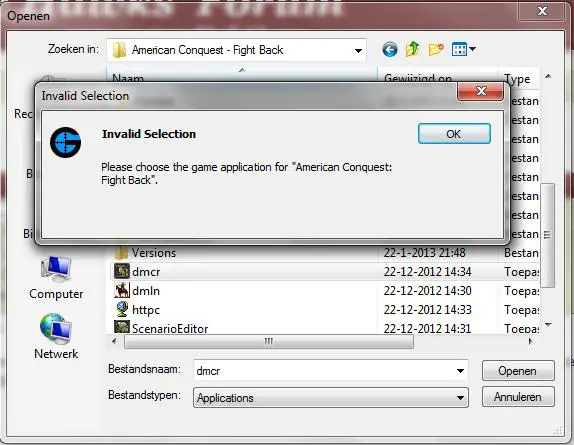The width and height of the screenshot is (574, 445).
Task: Click the 'ScenarioEditor' file name
Action: pos(170,329)
